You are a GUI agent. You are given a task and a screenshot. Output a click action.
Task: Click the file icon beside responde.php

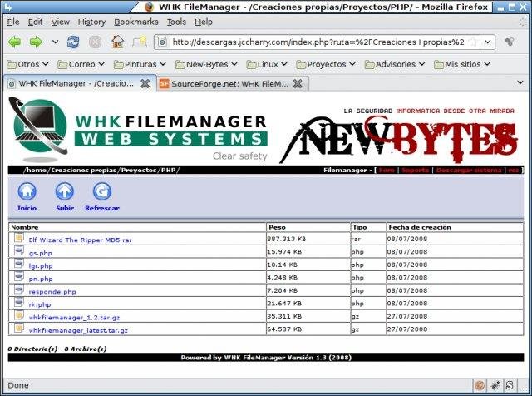(19, 290)
